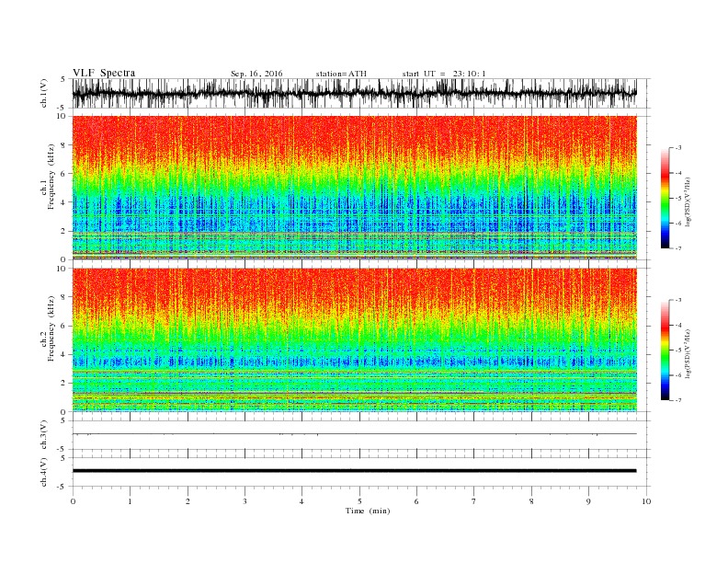The image size is (728, 563).
Task: Click the ch.2 PSD colorbar scale
Action: point(665,350)
